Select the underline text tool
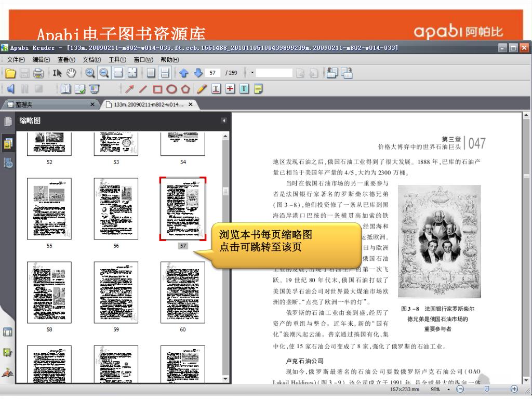Screen dimensions: 532x399 216,89
